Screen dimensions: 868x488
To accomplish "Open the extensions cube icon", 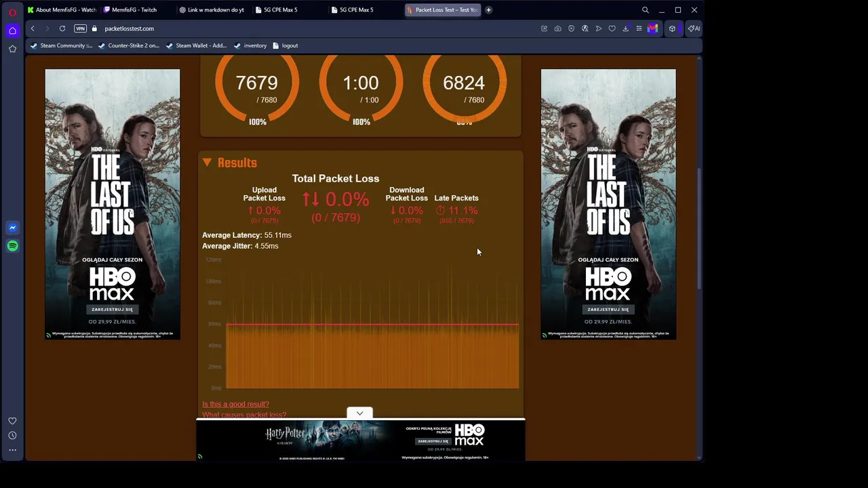I will [x=672, y=28].
